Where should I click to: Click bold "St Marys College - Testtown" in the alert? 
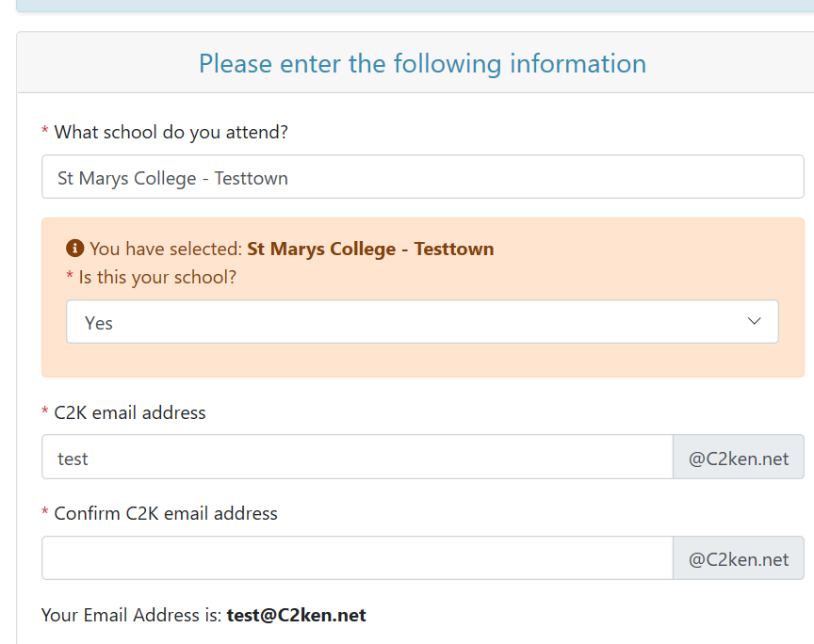(x=370, y=250)
